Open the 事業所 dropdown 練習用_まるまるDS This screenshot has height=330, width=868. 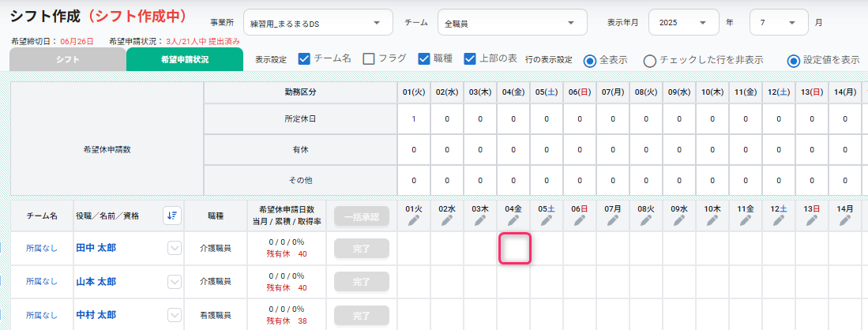pos(318,23)
